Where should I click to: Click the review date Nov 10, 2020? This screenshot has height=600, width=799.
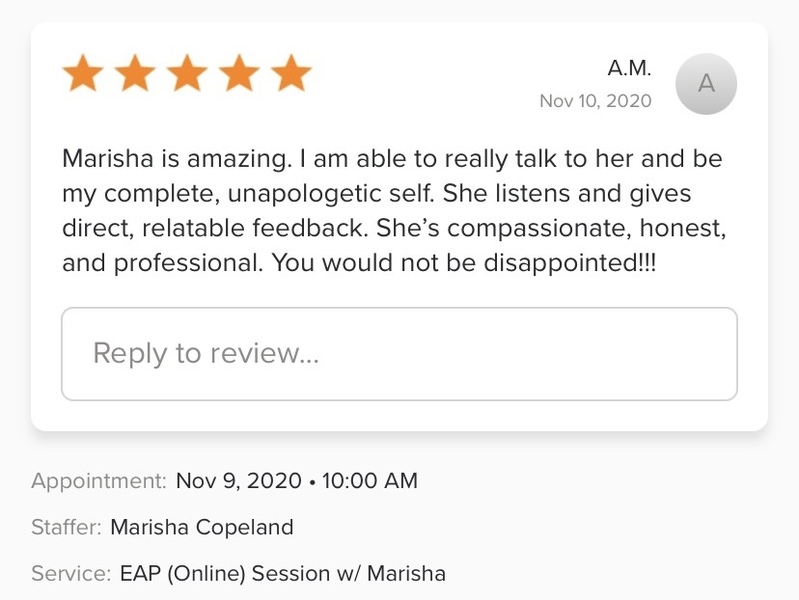[x=595, y=101]
